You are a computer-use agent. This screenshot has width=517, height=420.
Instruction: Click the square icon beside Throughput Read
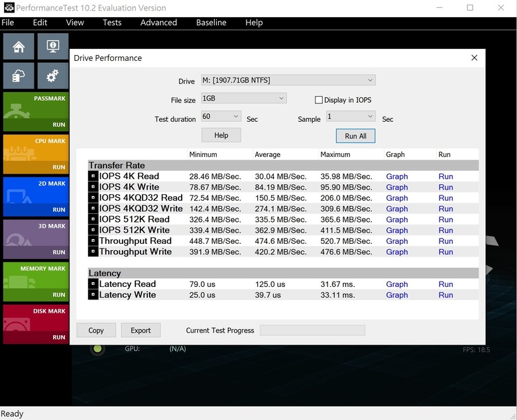coord(93,240)
